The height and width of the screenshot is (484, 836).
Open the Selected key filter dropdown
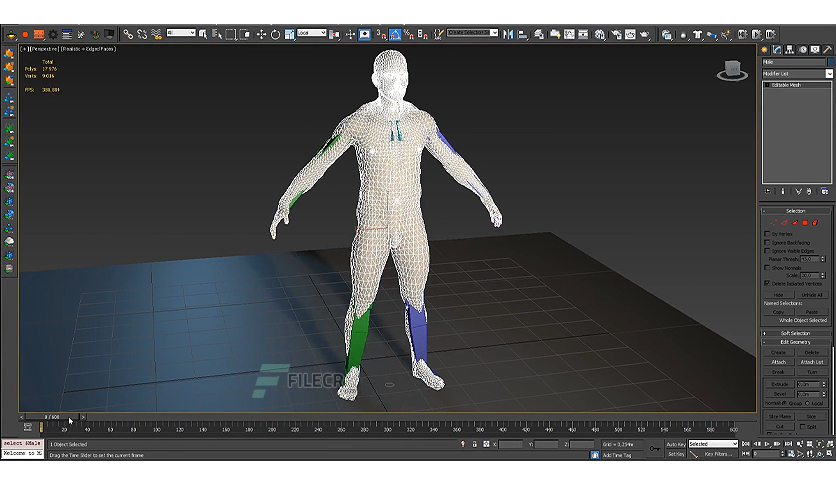click(713, 443)
